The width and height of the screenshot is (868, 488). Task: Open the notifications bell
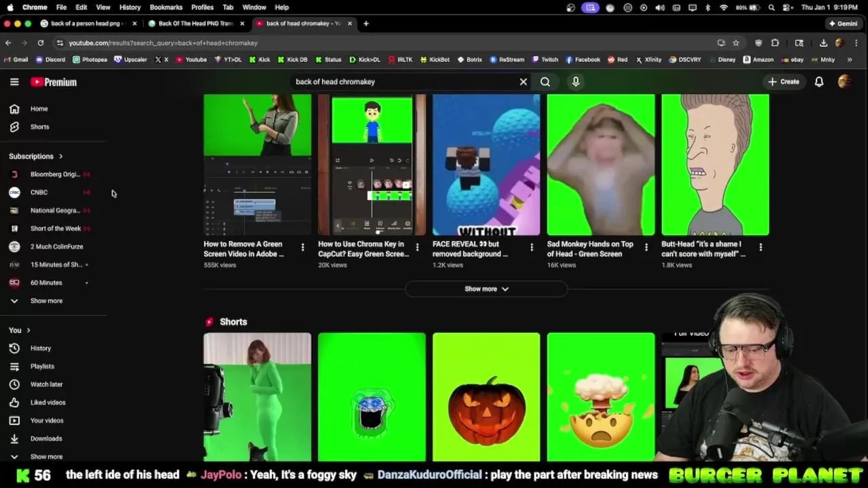tap(819, 82)
